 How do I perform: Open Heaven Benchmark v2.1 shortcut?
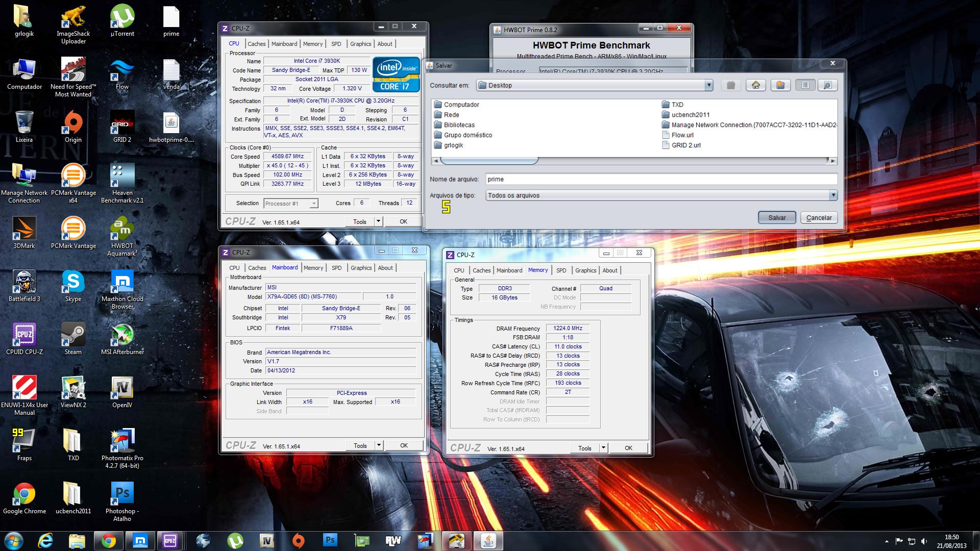point(122,183)
